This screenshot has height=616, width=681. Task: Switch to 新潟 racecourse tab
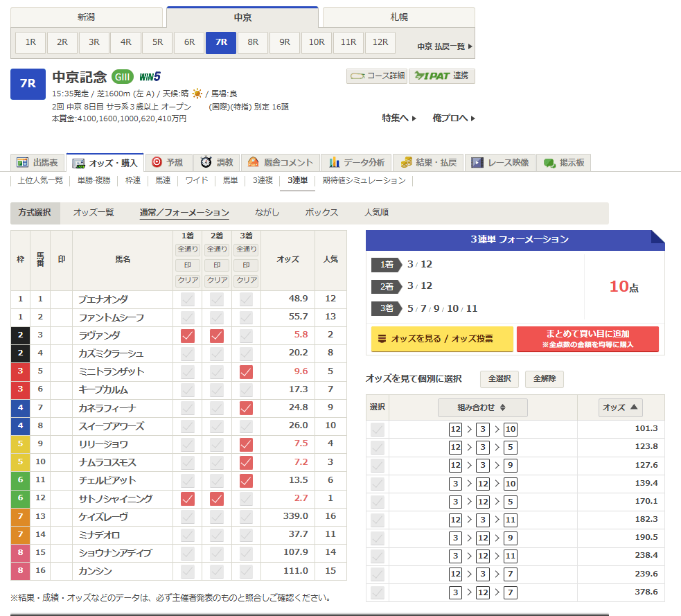point(87,17)
